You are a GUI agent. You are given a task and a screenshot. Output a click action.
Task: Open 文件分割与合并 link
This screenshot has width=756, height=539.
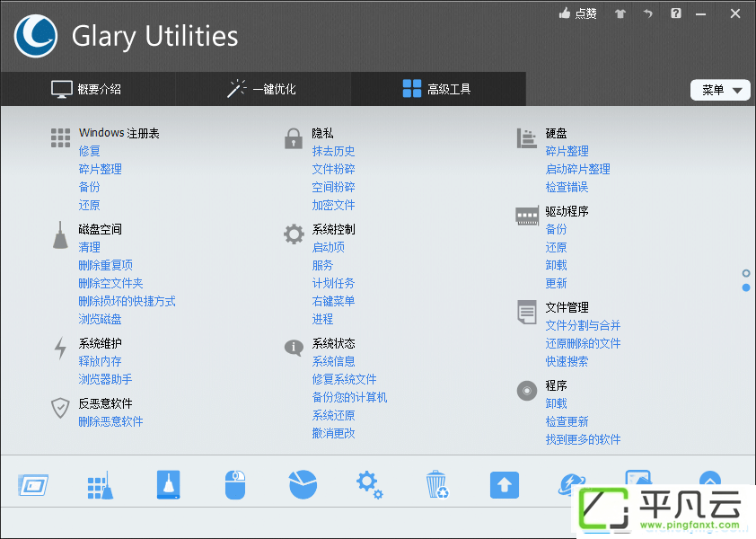(x=584, y=325)
